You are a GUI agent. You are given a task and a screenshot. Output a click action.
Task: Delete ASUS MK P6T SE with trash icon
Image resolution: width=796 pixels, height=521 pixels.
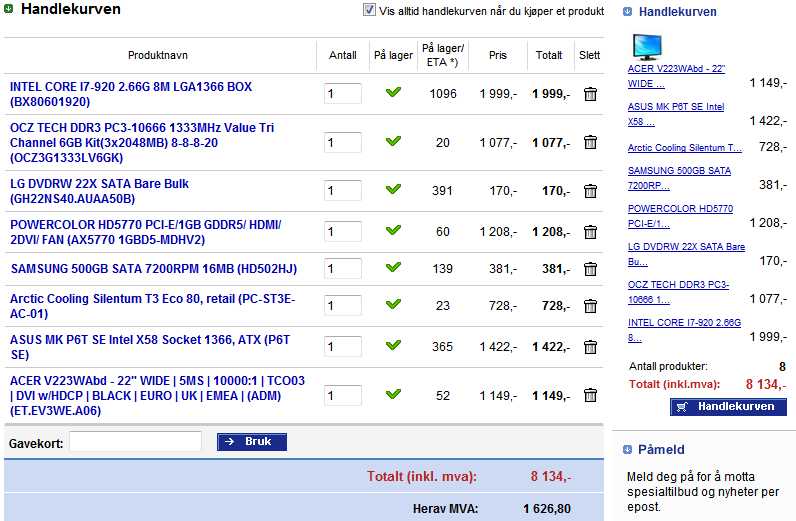click(590, 347)
